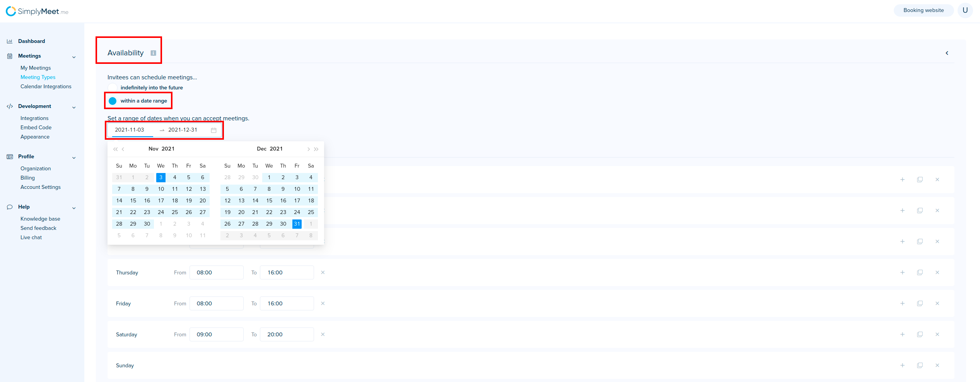Collapse the Profile sidebar section
Viewport: 980px width, 382px height.
coord(74,158)
